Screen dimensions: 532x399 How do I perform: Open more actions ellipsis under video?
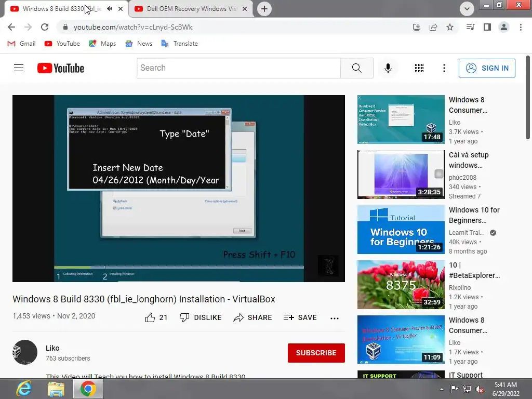click(334, 318)
